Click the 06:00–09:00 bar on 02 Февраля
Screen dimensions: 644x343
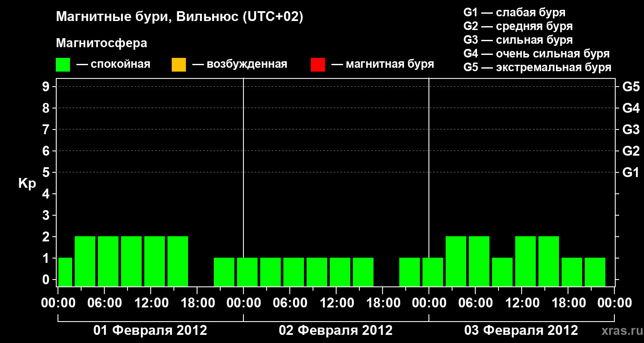pyautogui.click(x=294, y=272)
